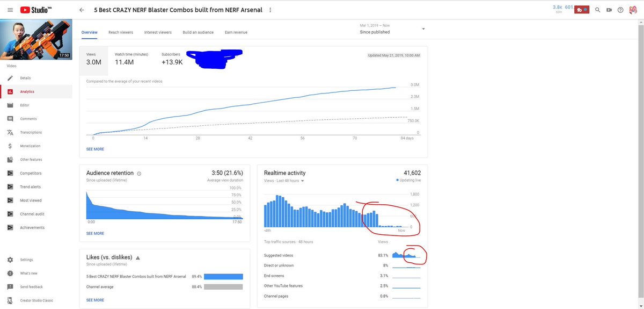Click the blue likes bar at 89.4%

(223, 276)
